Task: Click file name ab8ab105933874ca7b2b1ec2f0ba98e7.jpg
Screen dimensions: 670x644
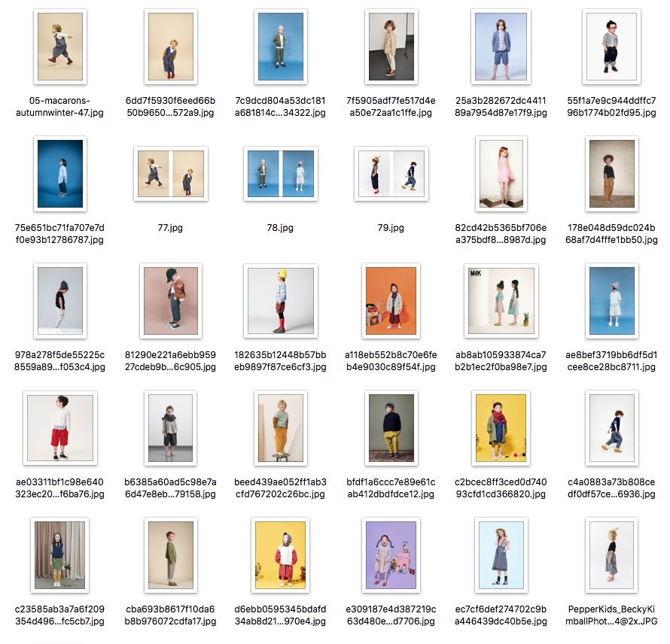Action: pyautogui.click(x=501, y=361)
